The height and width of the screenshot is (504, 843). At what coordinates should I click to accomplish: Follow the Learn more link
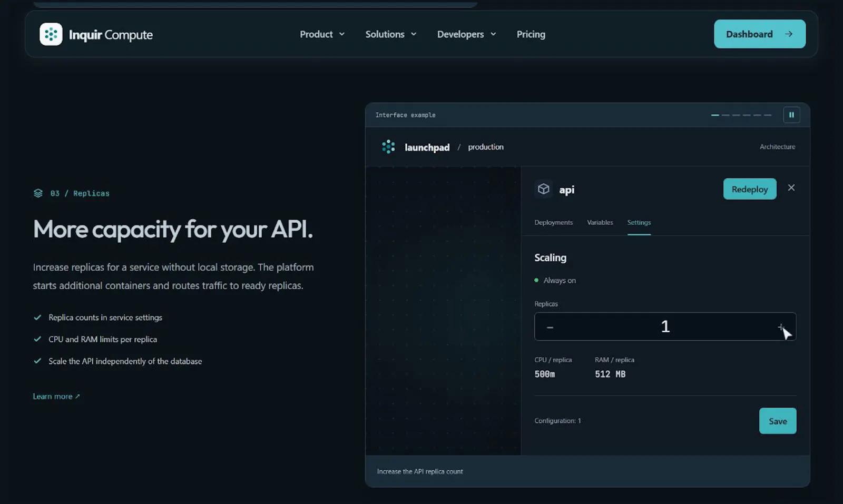tap(56, 396)
